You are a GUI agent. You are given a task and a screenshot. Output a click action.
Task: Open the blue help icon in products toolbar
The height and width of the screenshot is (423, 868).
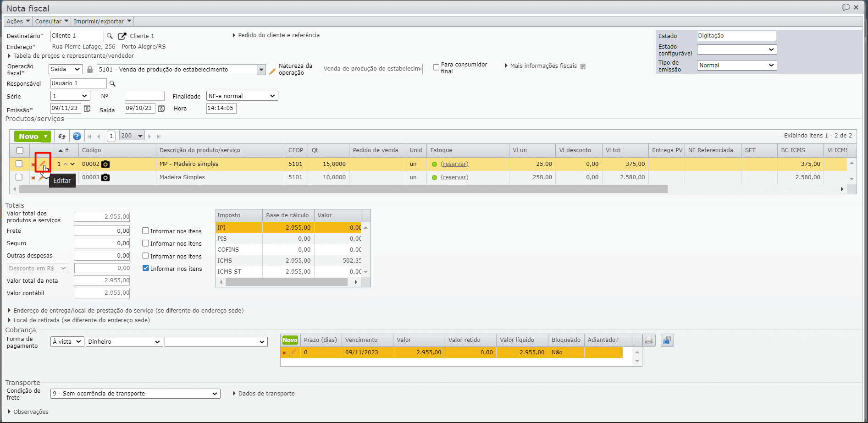tap(77, 136)
